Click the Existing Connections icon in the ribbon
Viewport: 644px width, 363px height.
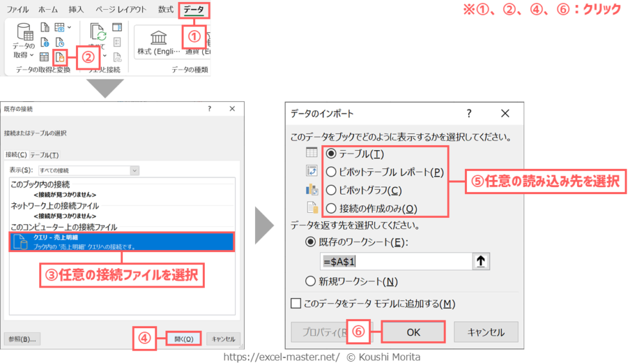tap(59, 57)
